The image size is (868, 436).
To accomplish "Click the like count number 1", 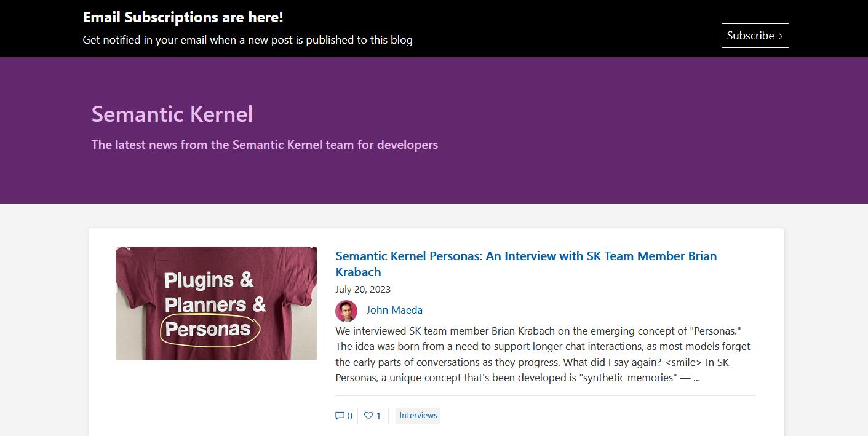I will point(378,416).
